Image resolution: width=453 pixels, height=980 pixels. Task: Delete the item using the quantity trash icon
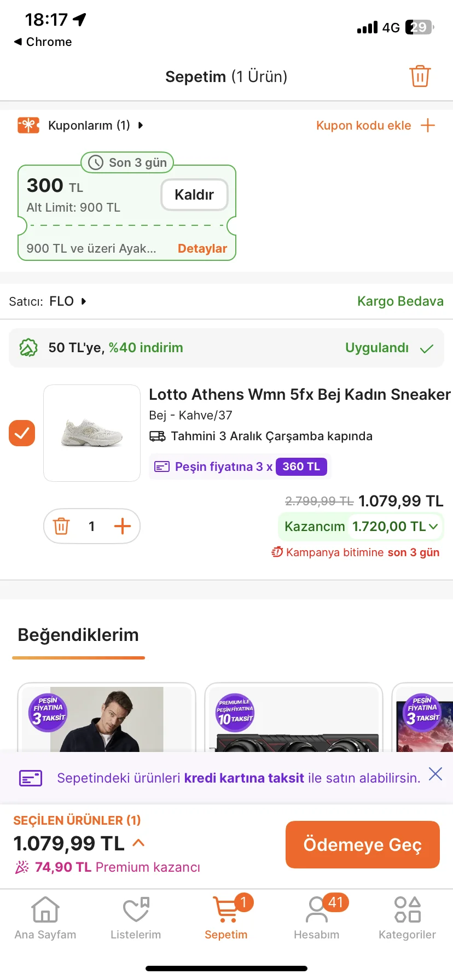tap(61, 526)
